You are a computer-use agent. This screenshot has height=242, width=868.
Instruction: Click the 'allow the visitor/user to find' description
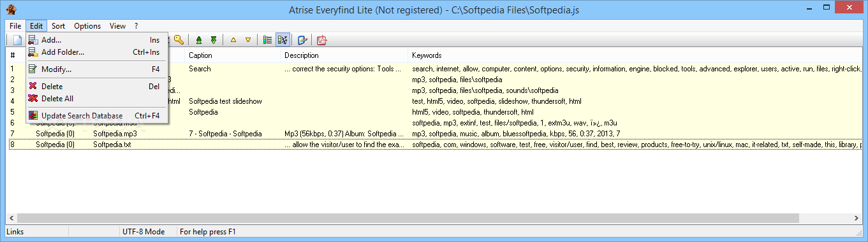(x=344, y=145)
